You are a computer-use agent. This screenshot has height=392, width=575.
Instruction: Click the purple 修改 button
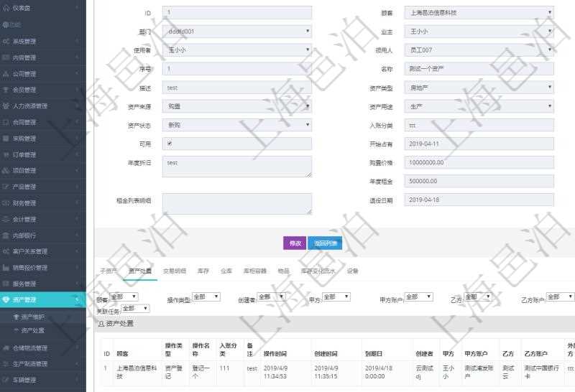click(295, 243)
